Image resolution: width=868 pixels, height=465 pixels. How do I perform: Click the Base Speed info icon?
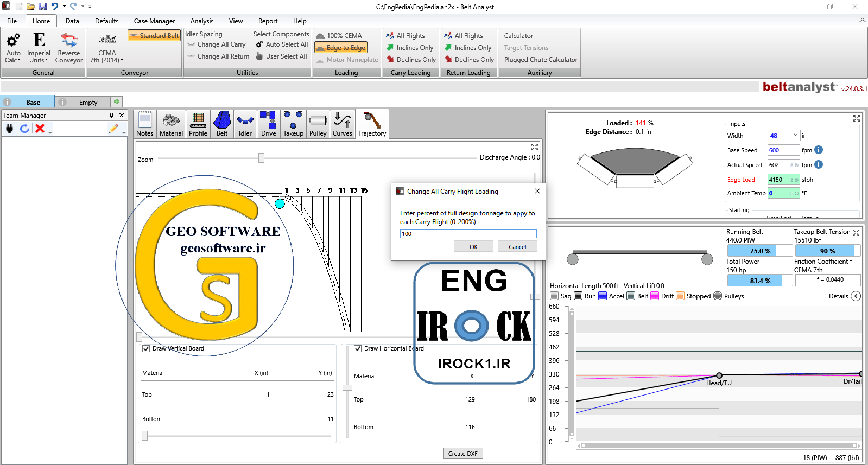(819, 150)
